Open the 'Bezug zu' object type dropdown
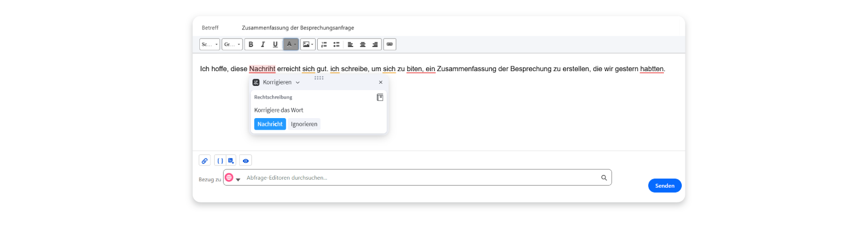 point(238,179)
